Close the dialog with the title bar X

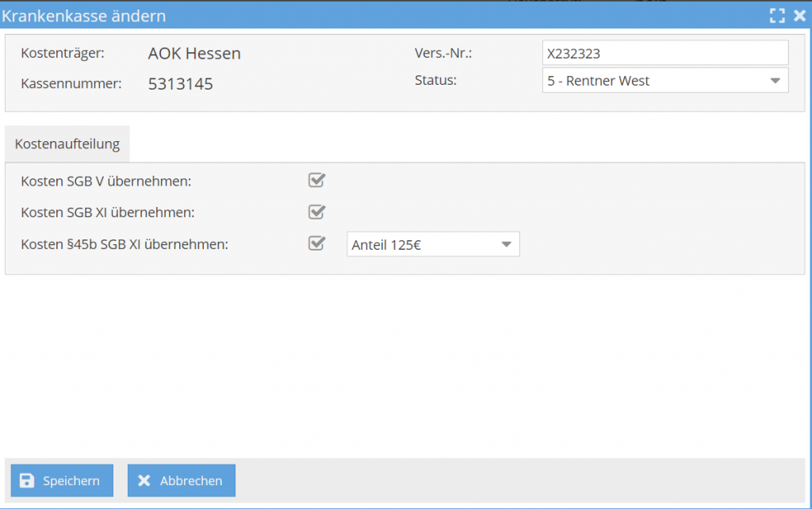tap(799, 15)
